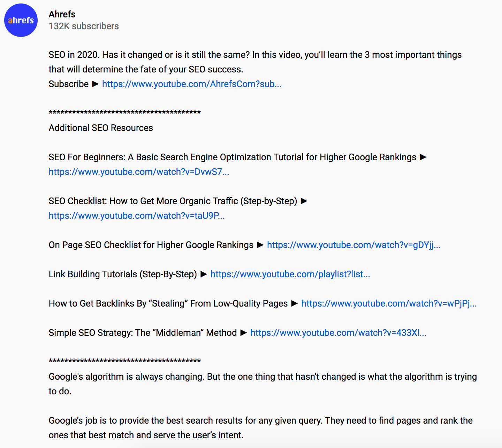
Task: Click the arrow icon after Subscribe
Action: click(x=95, y=84)
